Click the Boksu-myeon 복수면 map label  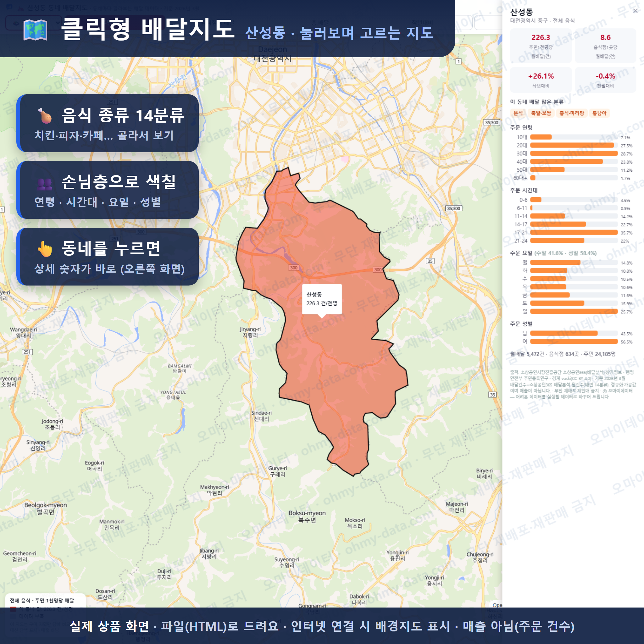[x=307, y=517]
